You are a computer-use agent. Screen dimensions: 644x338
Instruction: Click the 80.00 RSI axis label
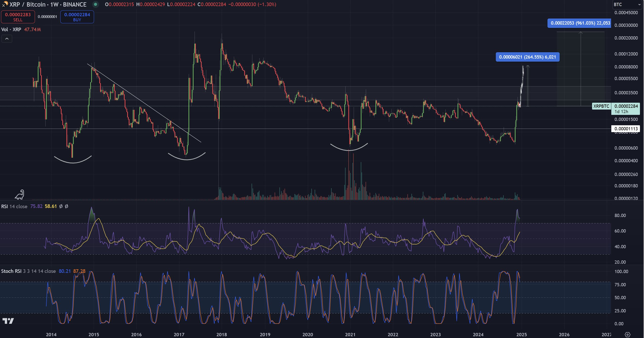620,216
